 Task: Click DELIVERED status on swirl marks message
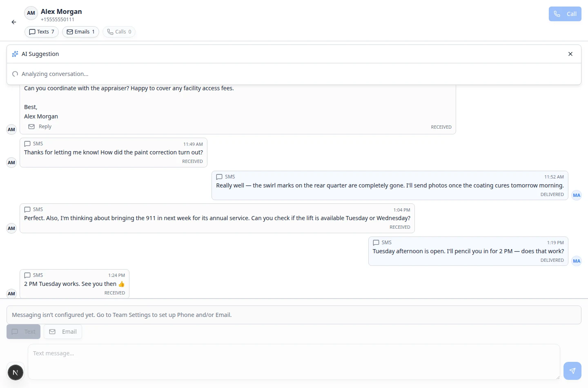[x=552, y=194]
